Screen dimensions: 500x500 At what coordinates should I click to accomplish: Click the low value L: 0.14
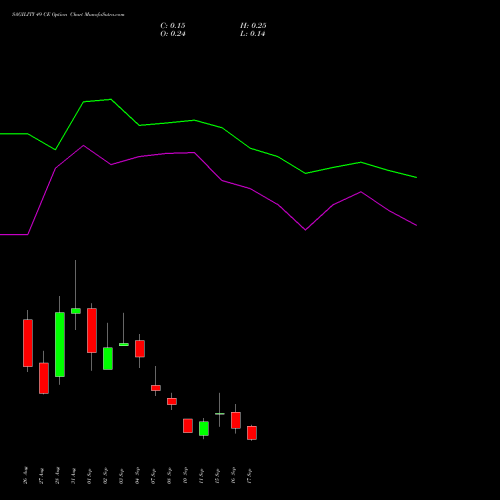252,34
